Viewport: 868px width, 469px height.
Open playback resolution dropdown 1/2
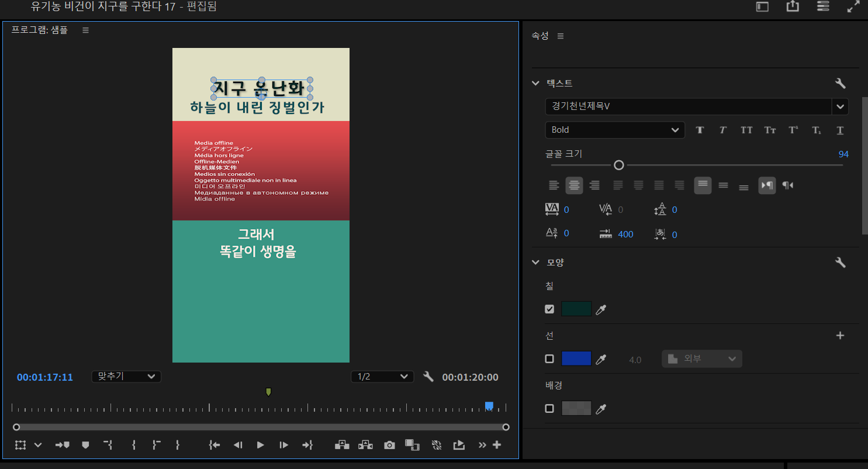382,377
